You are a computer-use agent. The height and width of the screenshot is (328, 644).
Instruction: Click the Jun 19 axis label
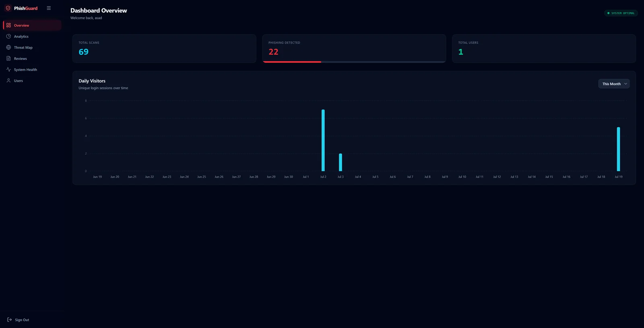[x=97, y=177]
